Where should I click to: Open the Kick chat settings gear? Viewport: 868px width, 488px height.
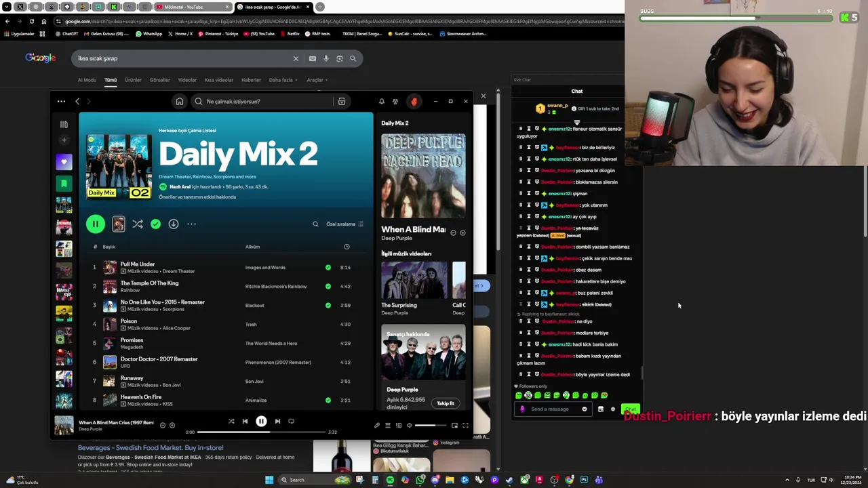(x=613, y=409)
